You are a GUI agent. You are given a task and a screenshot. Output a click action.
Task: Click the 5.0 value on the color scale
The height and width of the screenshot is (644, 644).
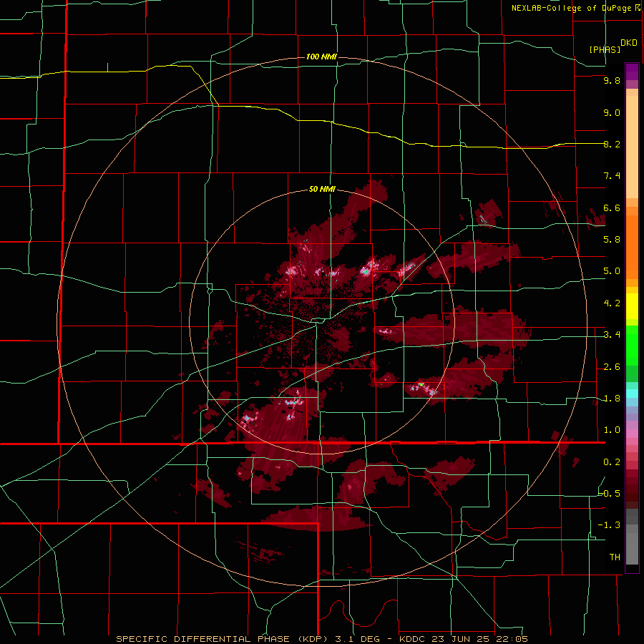[x=612, y=271]
